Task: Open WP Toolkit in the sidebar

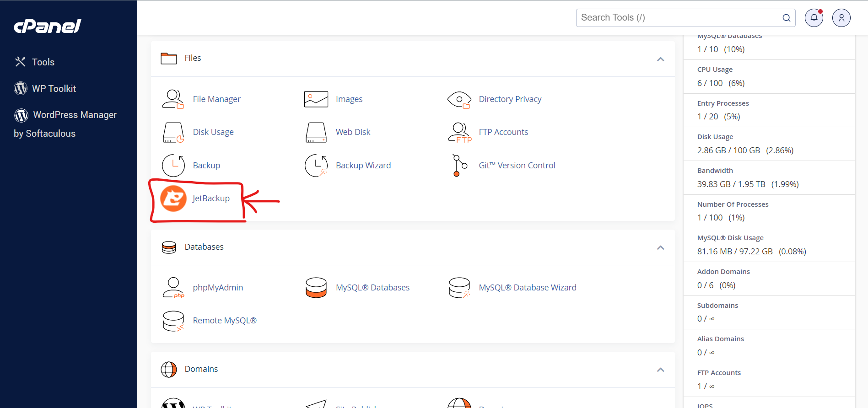Action: (54, 89)
